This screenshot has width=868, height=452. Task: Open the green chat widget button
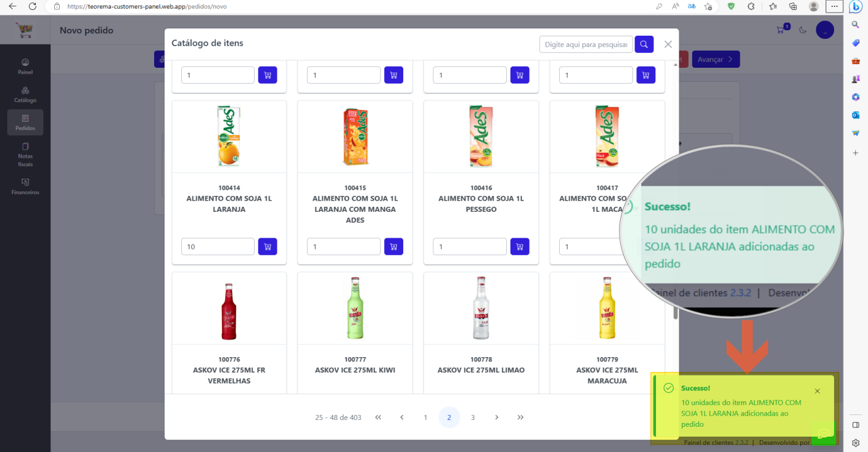pos(823,434)
